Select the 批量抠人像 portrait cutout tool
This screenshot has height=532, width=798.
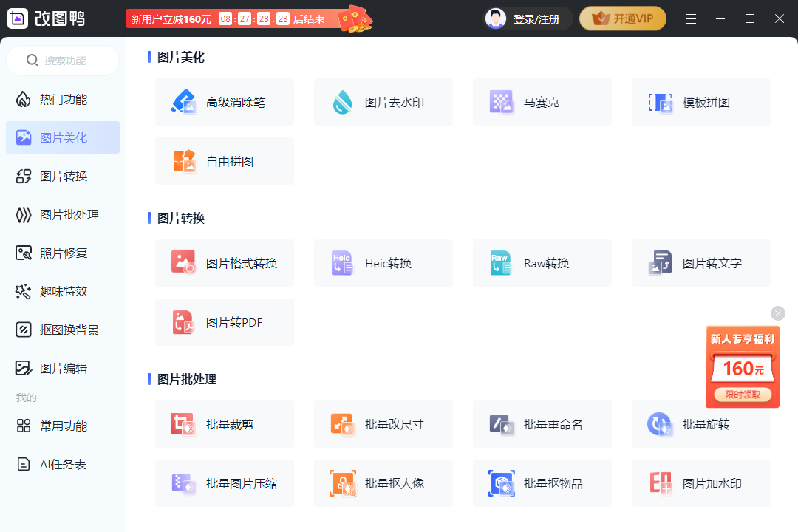(383, 483)
